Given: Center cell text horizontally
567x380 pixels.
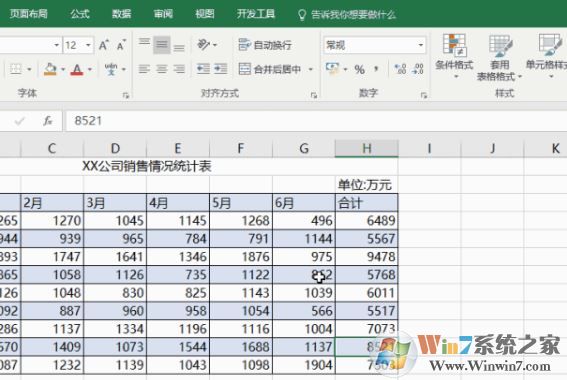Looking at the screenshot, I should point(162,69).
